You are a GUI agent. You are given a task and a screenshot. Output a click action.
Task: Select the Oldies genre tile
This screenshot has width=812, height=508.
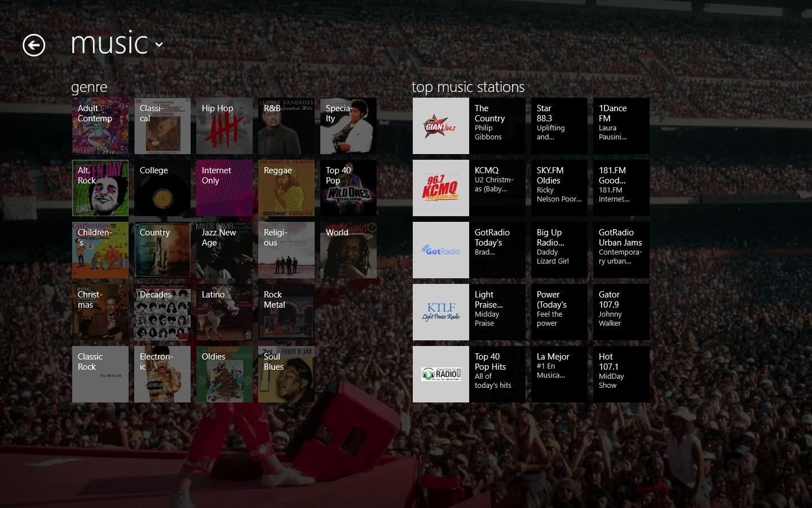224,374
